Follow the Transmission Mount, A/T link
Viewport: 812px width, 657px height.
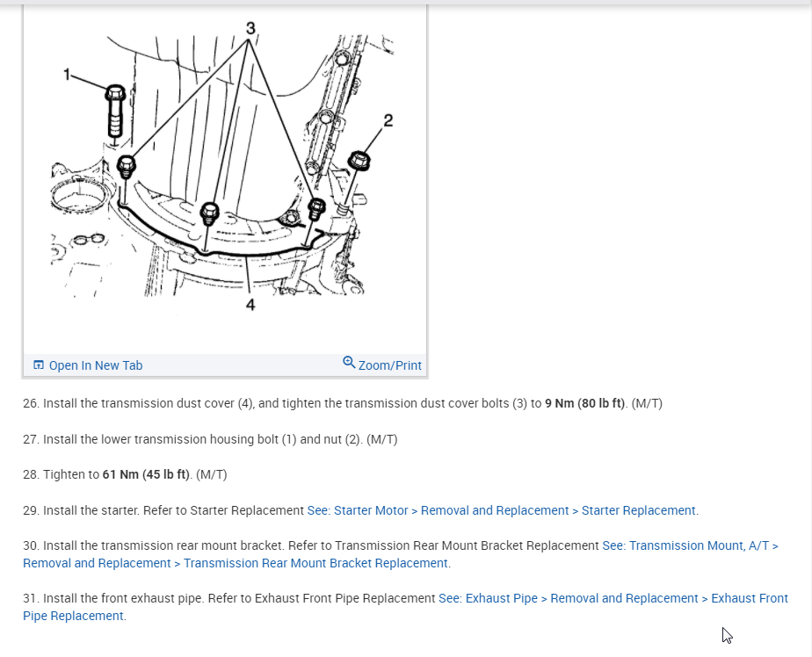coord(401,554)
